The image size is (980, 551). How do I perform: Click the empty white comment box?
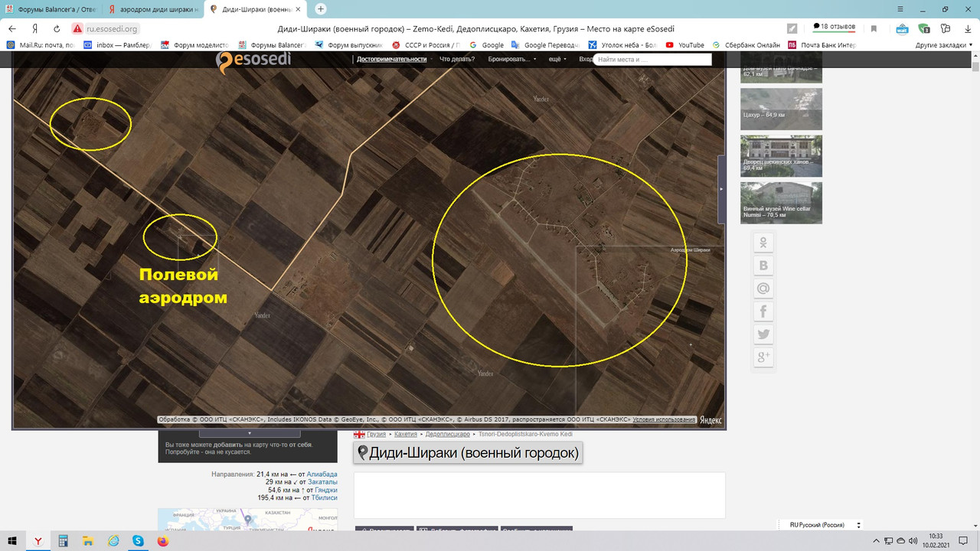point(539,495)
